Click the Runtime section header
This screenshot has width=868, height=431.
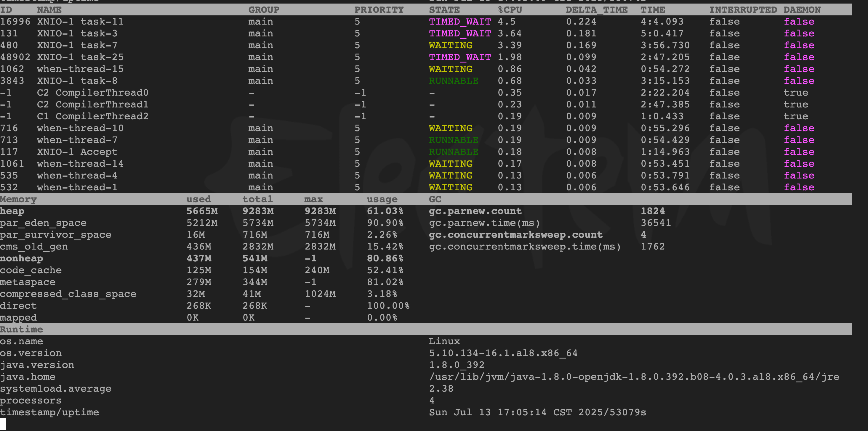[x=22, y=329]
